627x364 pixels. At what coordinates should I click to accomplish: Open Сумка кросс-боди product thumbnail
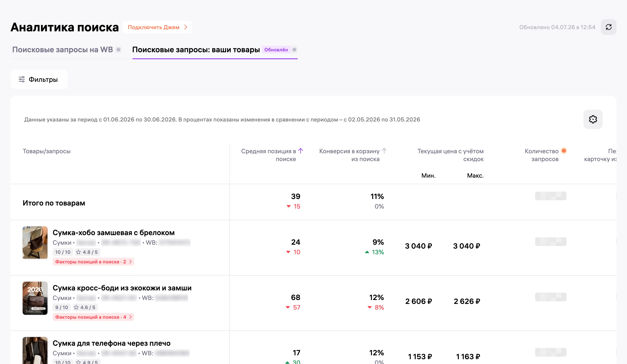35,298
